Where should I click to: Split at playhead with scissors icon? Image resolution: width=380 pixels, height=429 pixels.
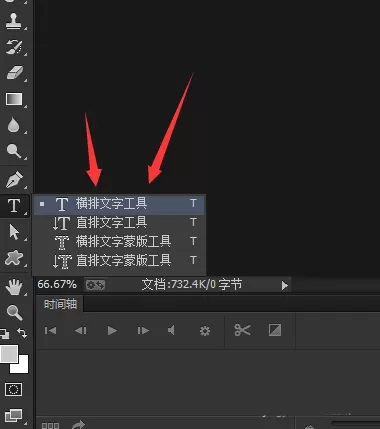(x=242, y=330)
